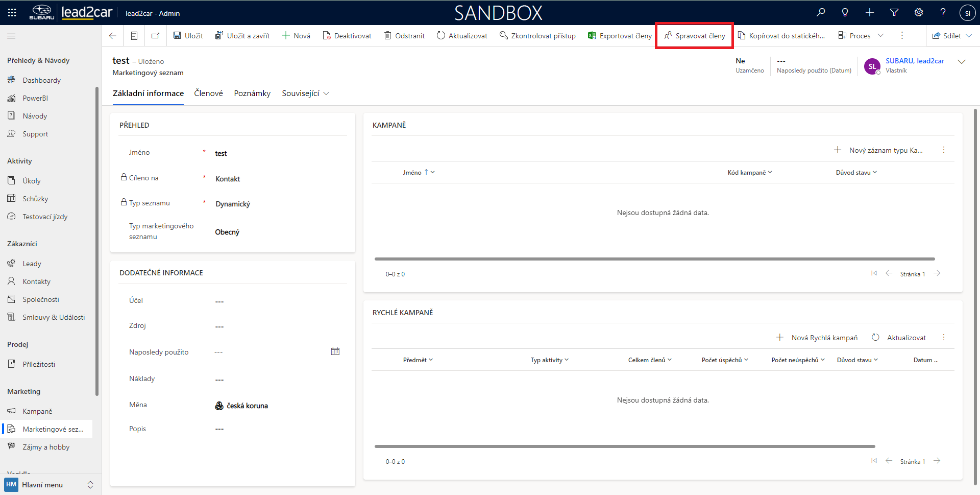Open record in new window icon
The height and width of the screenshot is (495, 980).
click(155, 36)
